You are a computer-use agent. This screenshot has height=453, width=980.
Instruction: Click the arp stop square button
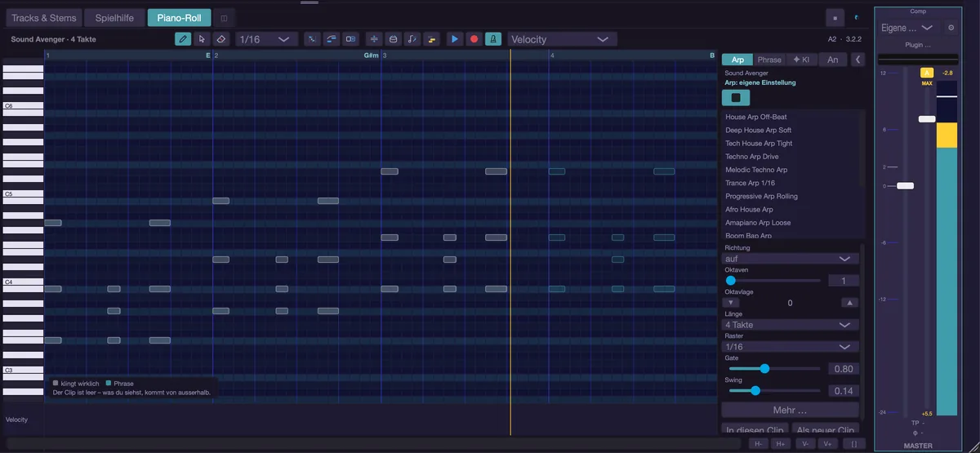pyautogui.click(x=736, y=98)
